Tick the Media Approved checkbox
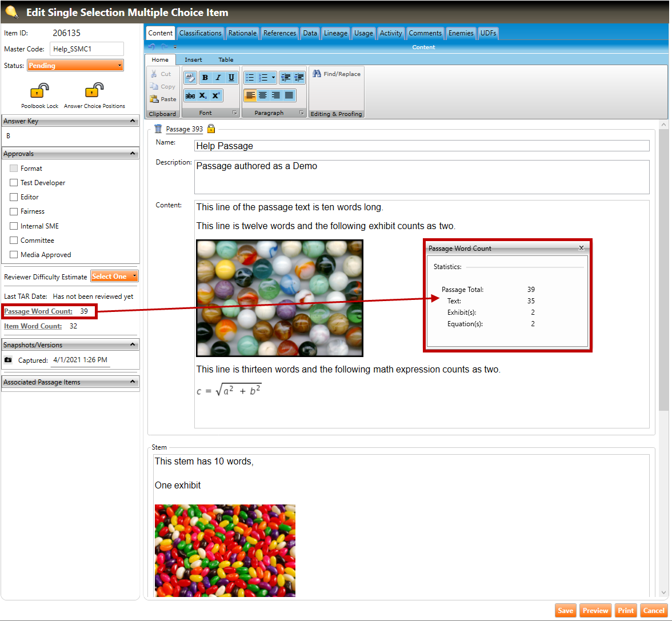Viewport: 672px width, 621px height. [14, 255]
